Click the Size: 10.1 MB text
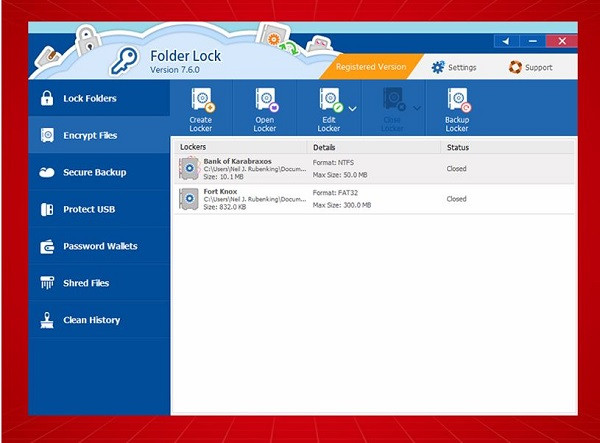 click(223, 177)
